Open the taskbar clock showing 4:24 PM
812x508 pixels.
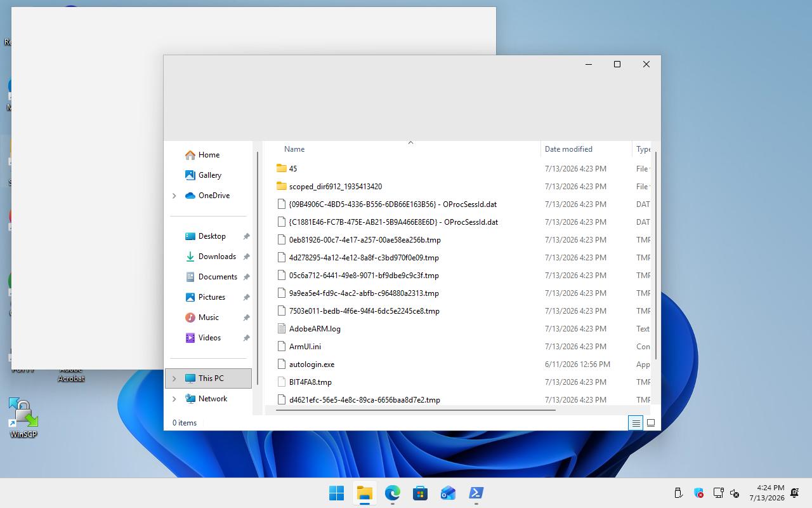pos(766,493)
